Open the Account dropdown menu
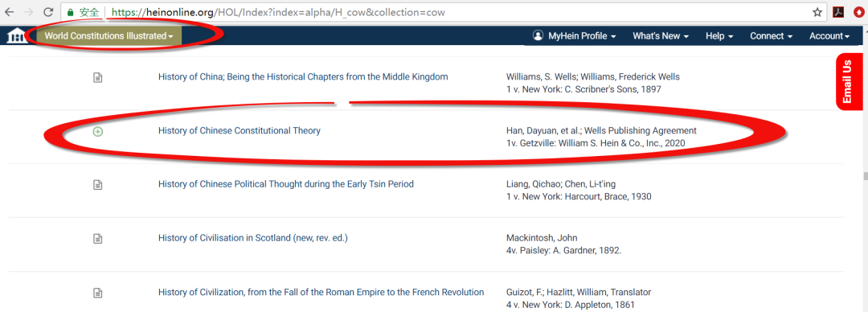Image resolution: width=868 pixels, height=312 pixels. [x=829, y=36]
